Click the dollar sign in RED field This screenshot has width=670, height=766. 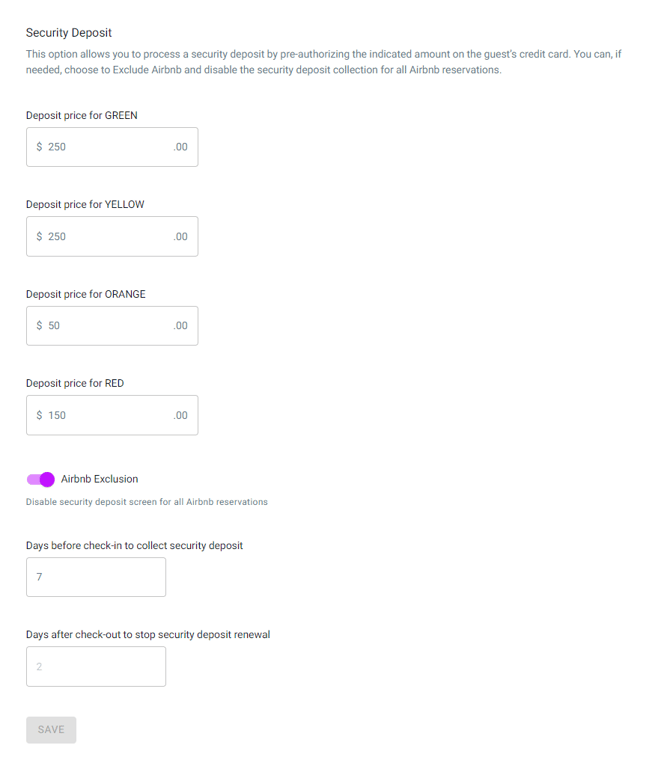[39, 415]
